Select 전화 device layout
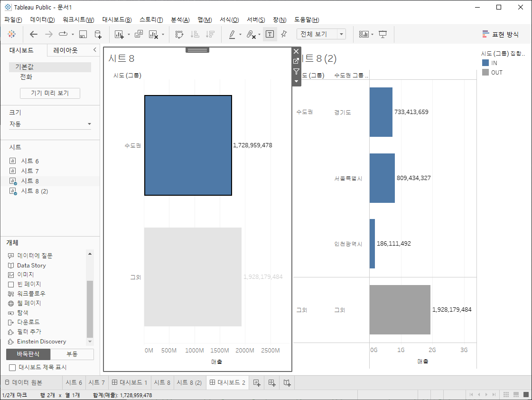 pos(26,77)
